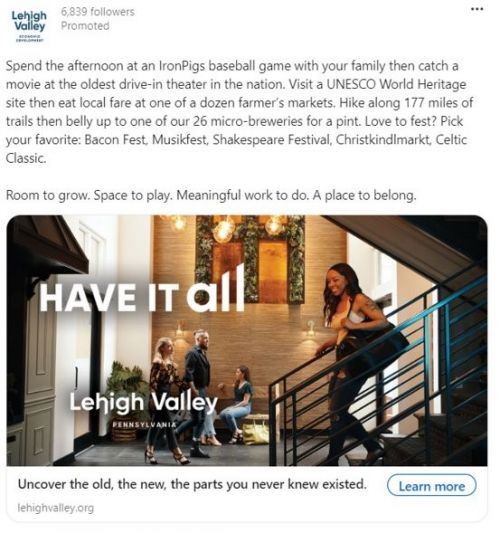Image resolution: width=500 pixels, height=533 pixels.
Task: Click the Lehigh Valley logo avatar
Action: (29, 26)
